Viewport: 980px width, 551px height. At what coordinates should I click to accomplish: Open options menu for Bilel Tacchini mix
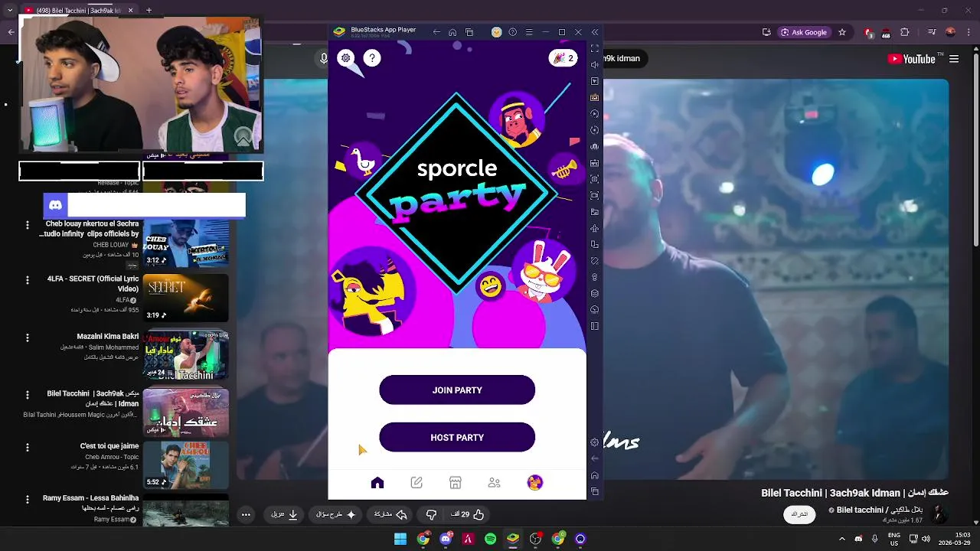pos(28,395)
